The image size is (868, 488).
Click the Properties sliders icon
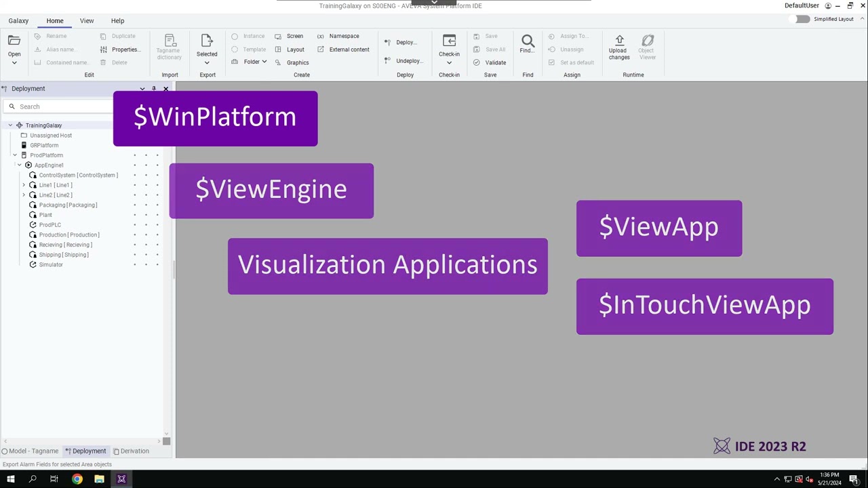tap(104, 49)
